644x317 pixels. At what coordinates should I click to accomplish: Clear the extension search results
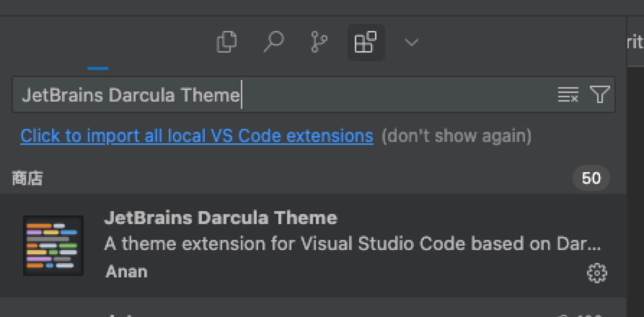tap(568, 95)
